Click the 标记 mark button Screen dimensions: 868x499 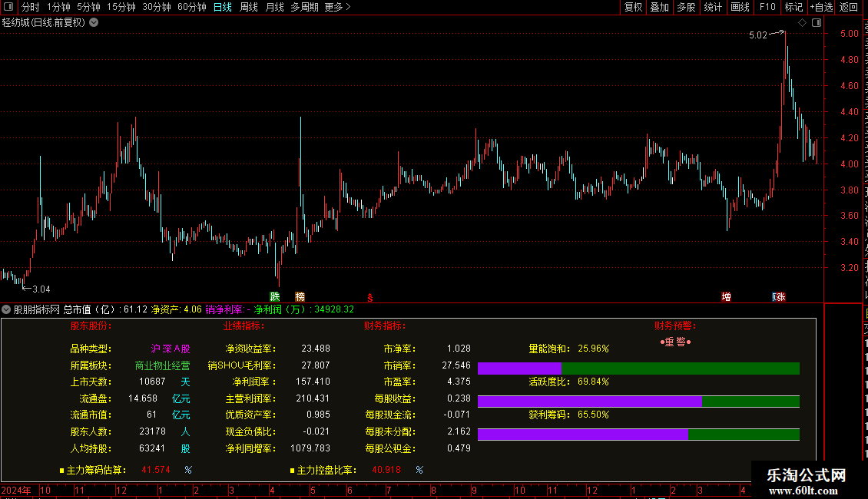[793, 7]
